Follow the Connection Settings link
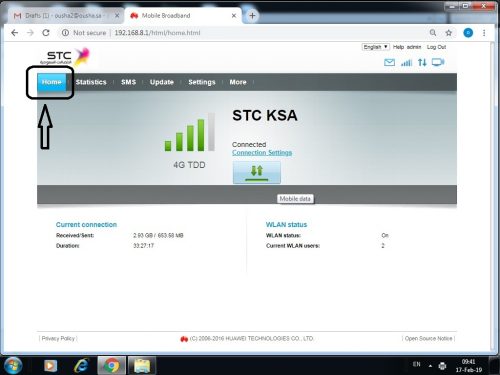Screen dimensions: 500x375 [x=262, y=153]
